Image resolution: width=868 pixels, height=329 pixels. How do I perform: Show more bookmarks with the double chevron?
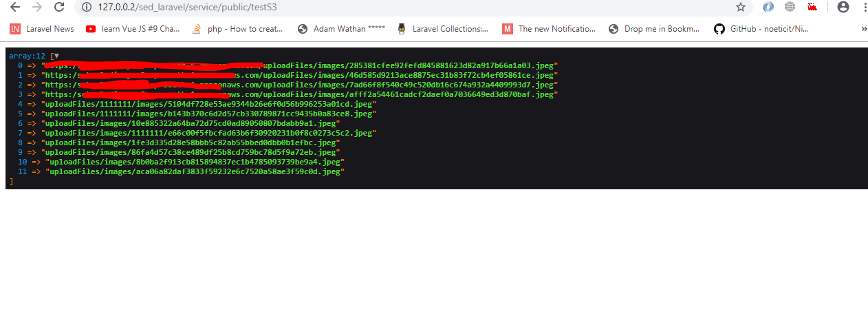tap(864, 29)
